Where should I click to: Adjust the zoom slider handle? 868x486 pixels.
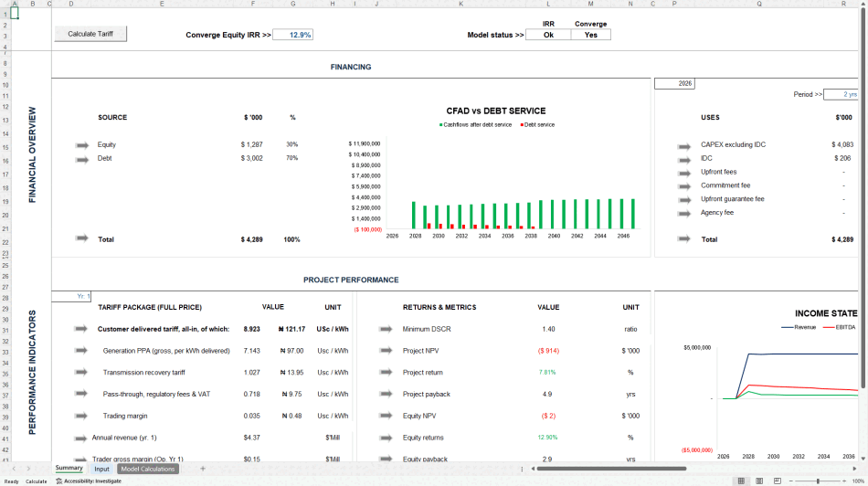pyautogui.click(x=818, y=481)
